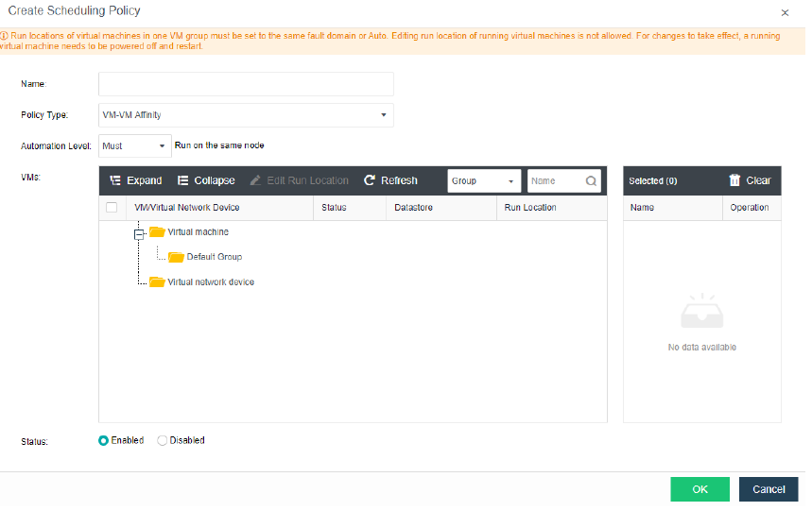Open the Policy Type dropdown
Screen dimensions: 812x511
pyautogui.click(x=246, y=115)
